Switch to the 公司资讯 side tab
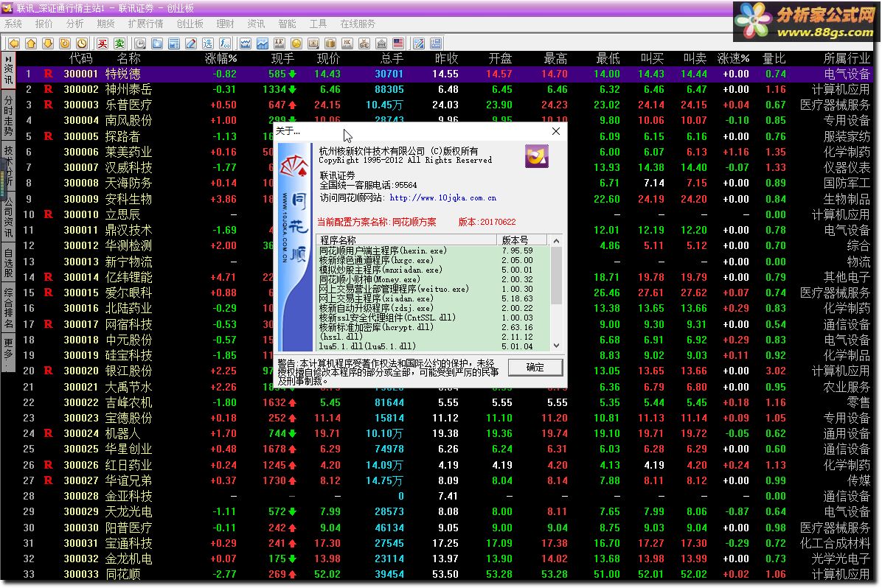This screenshot has width=882, height=588. (8, 217)
